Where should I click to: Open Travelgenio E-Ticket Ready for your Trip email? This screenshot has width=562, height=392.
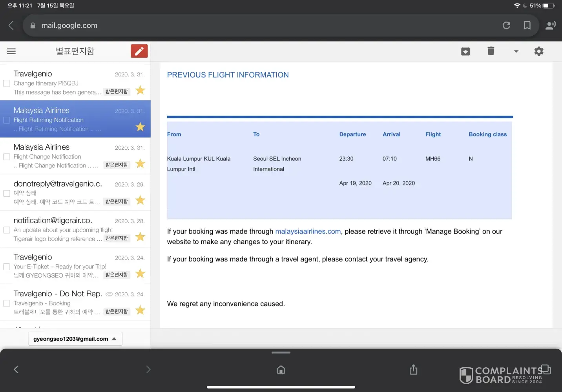(x=59, y=267)
